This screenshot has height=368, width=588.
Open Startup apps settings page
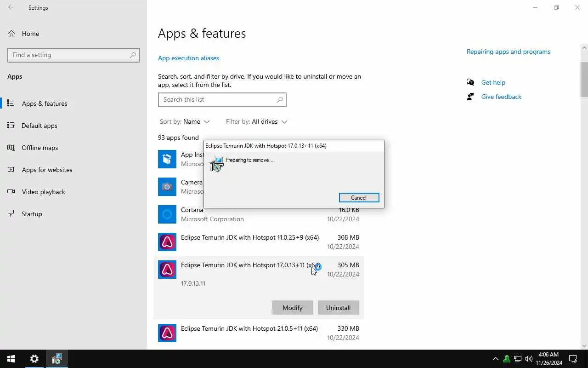tap(73, 214)
